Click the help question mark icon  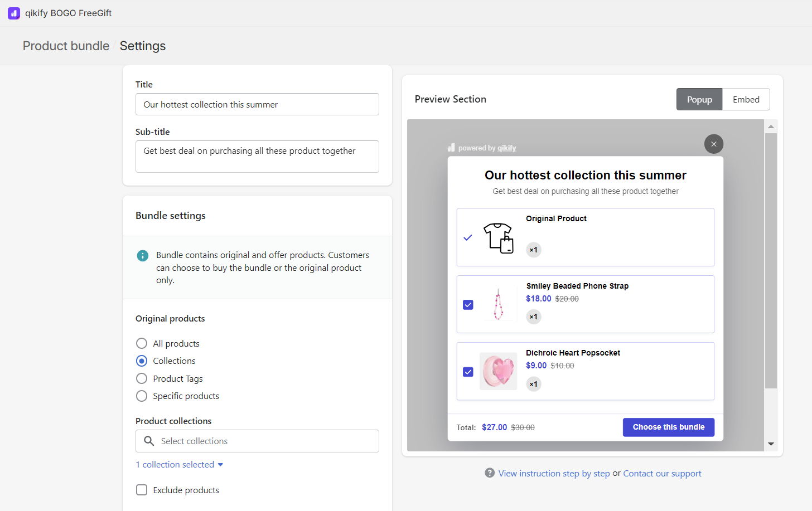[490, 473]
